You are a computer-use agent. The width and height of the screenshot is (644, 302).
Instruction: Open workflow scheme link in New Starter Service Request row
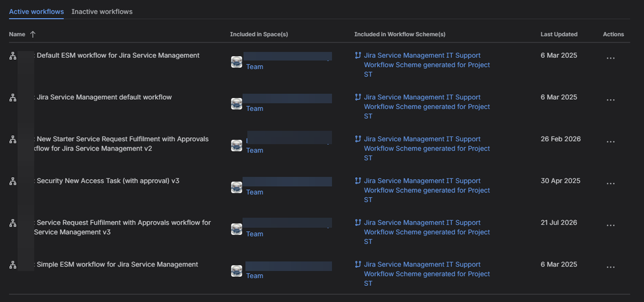(427, 149)
